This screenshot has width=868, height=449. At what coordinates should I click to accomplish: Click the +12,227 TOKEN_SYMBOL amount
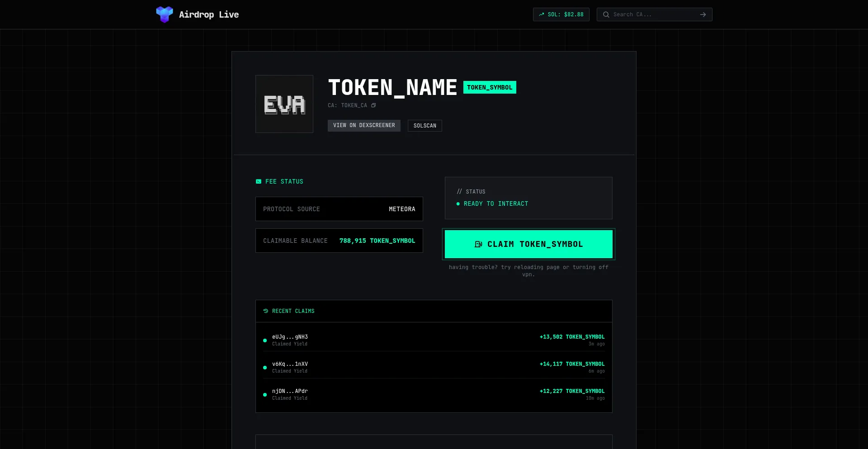pyautogui.click(x=572, y=391)
